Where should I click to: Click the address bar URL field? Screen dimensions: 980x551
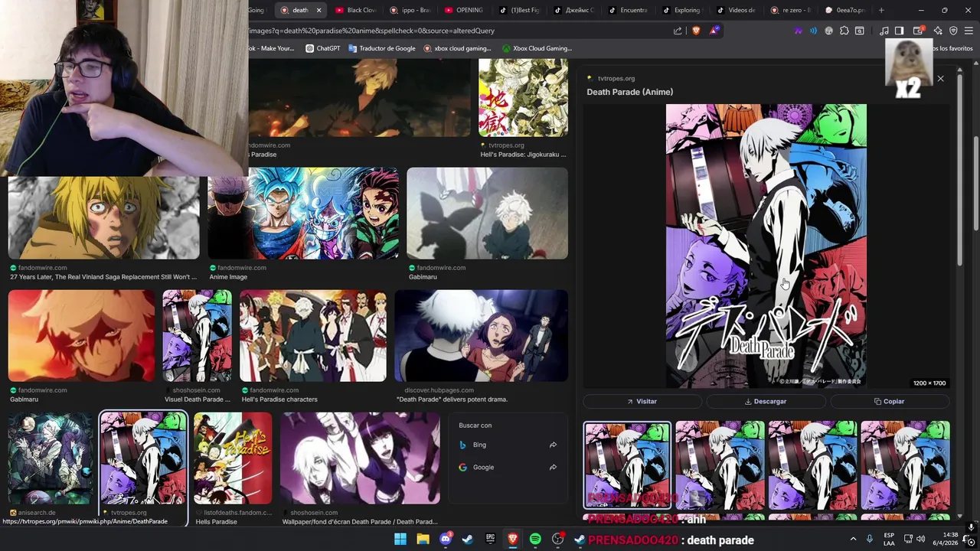[x=458, y=31]
